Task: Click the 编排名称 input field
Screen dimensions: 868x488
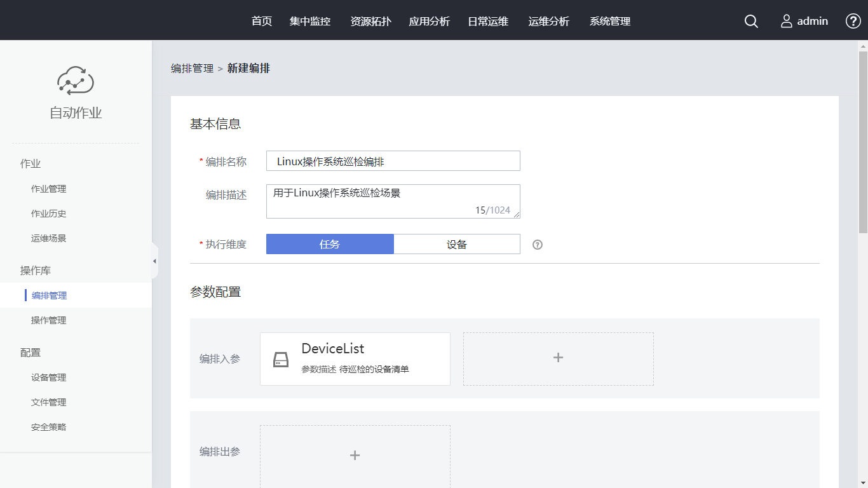Action: (x=393, y=161)
